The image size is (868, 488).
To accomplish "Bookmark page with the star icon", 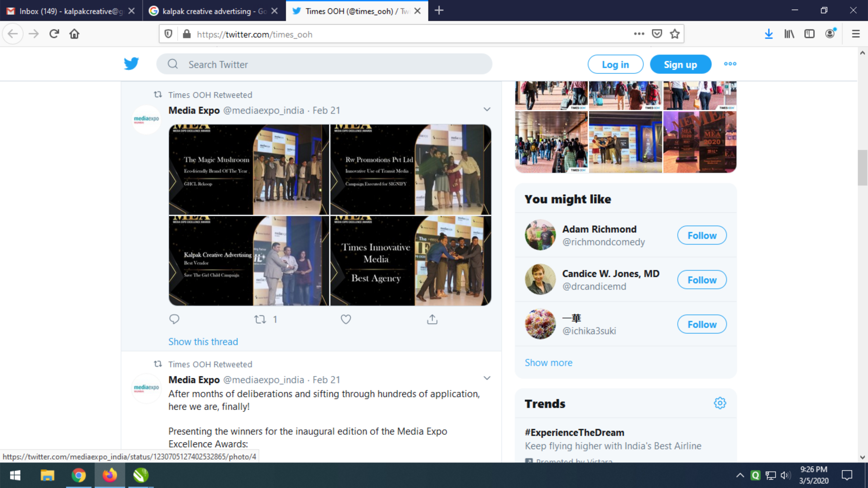I will click(675, 34).
